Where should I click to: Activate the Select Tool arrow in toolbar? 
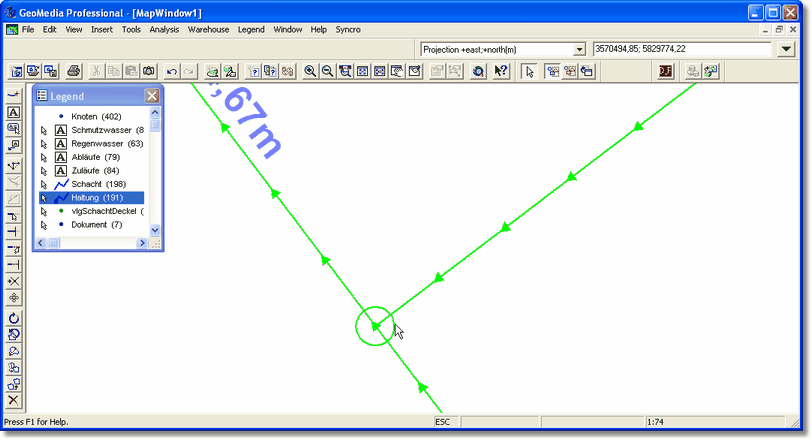pyautogui.click(x=530, y=71)
